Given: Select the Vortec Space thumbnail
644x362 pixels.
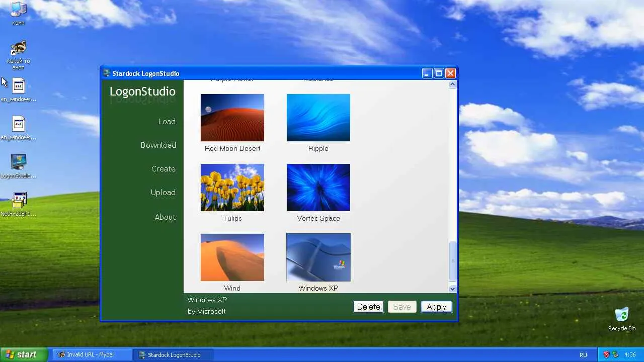Looking at the screenshot, I should coord(318,188).
